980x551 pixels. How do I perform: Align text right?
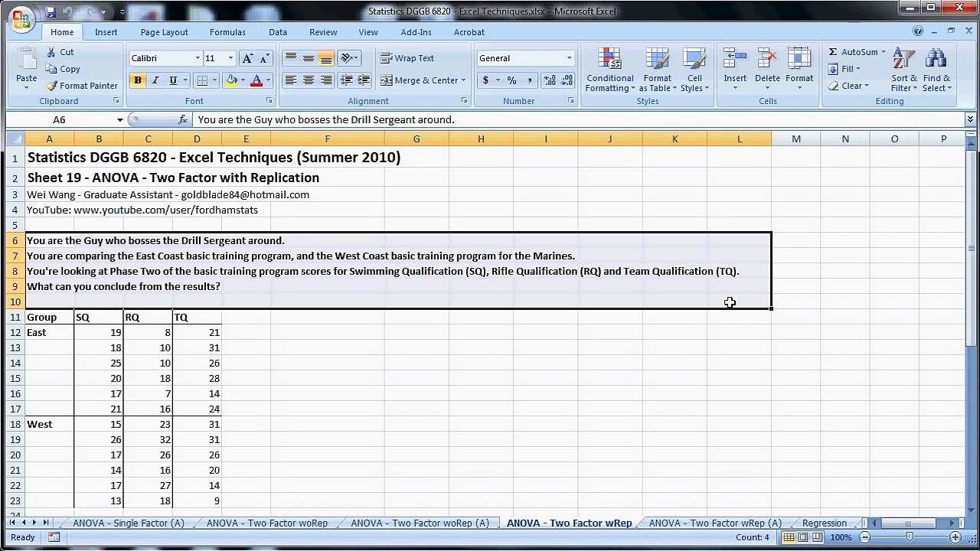tap(326, 80)
